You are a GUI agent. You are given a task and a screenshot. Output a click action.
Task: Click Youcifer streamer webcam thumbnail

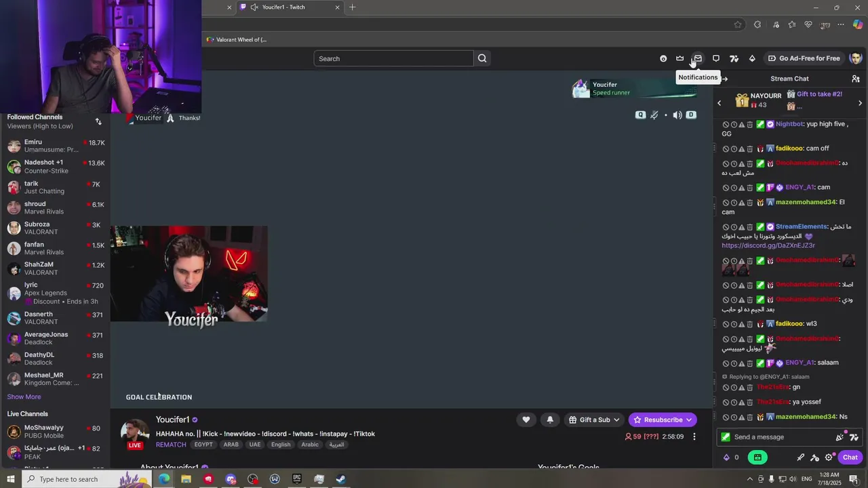[189, 274]
